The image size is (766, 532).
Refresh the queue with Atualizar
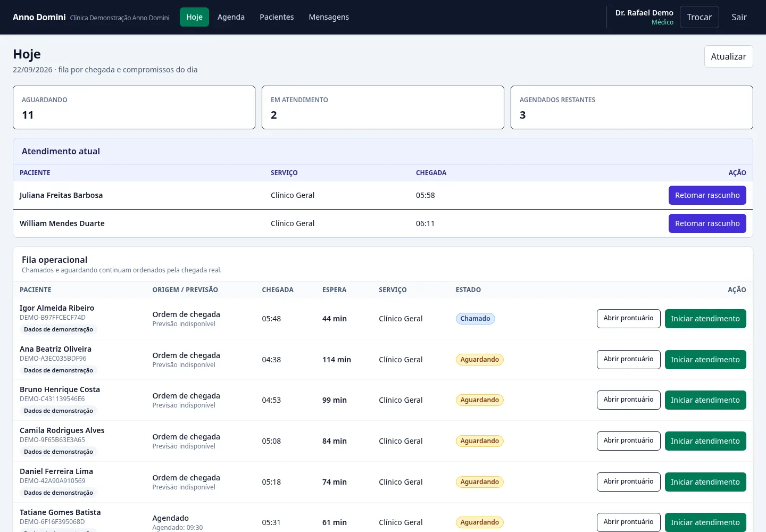click(728, 56)
